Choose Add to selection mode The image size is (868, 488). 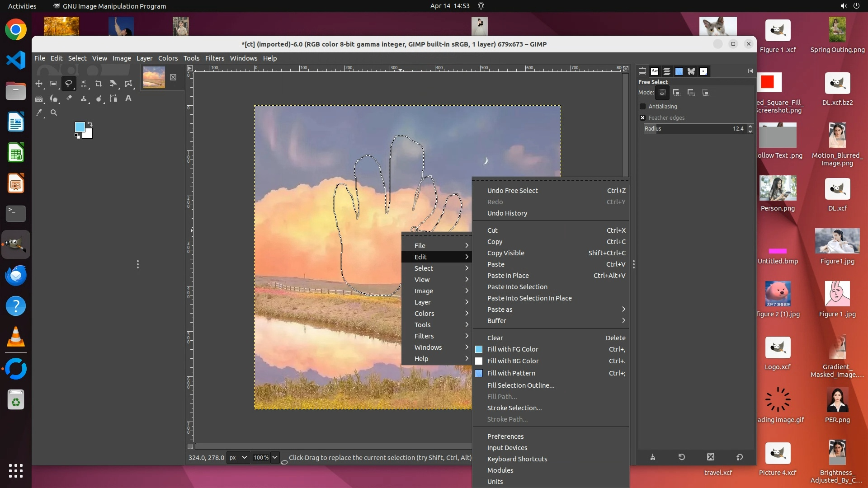677,93
